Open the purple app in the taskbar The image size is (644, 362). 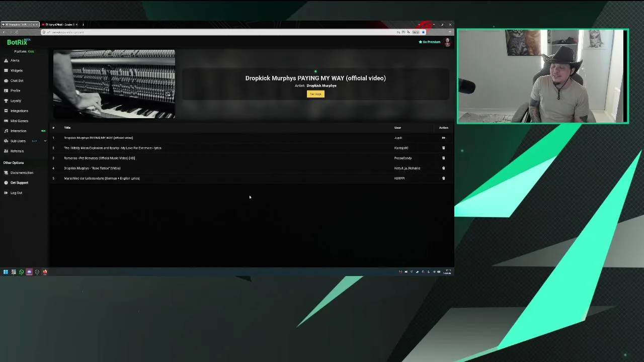(29, 272)
